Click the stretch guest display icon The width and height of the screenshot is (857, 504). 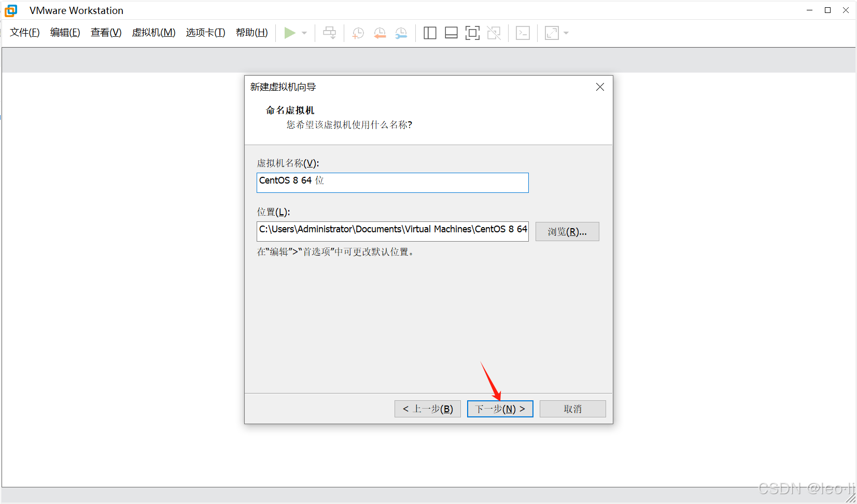(552, 33)
